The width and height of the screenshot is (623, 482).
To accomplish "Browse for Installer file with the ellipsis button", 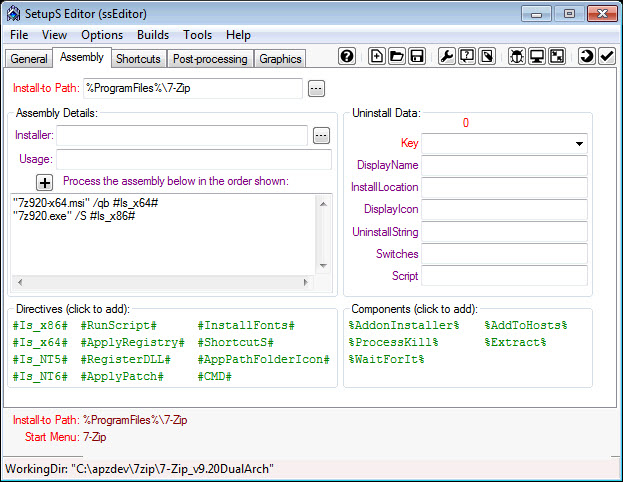I will coord(321,136).
